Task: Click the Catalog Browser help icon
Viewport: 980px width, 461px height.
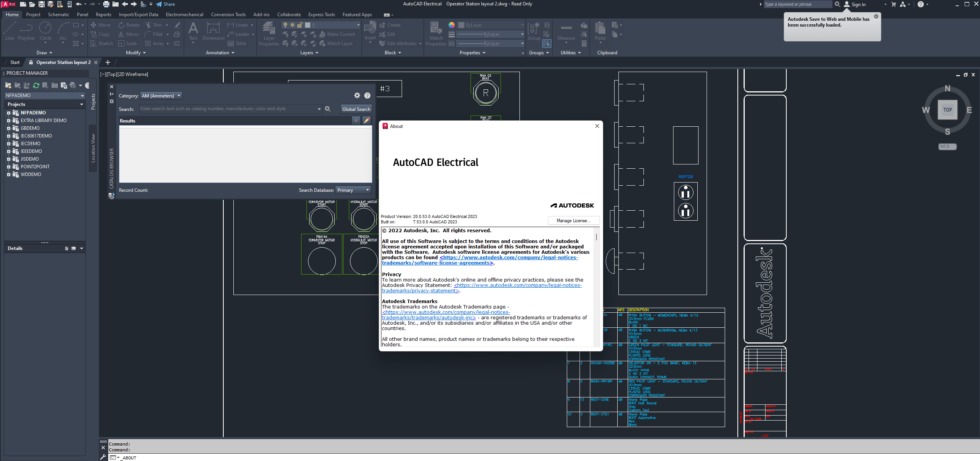Action: (x=367, y=96)
